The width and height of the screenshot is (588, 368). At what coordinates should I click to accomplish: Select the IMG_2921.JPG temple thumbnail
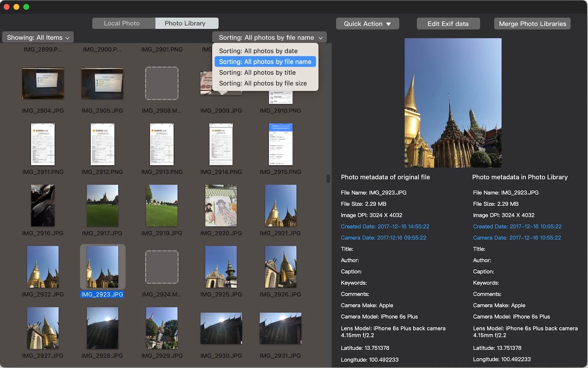tap(280, 206)
